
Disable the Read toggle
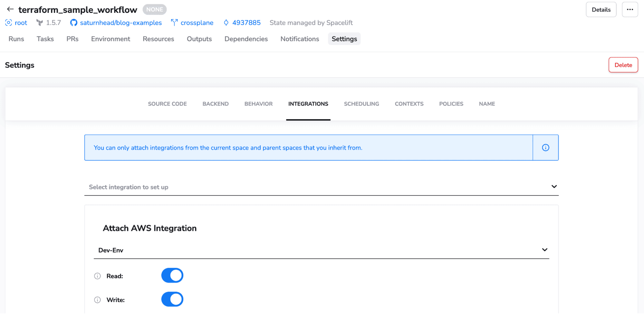pos(172,275)
